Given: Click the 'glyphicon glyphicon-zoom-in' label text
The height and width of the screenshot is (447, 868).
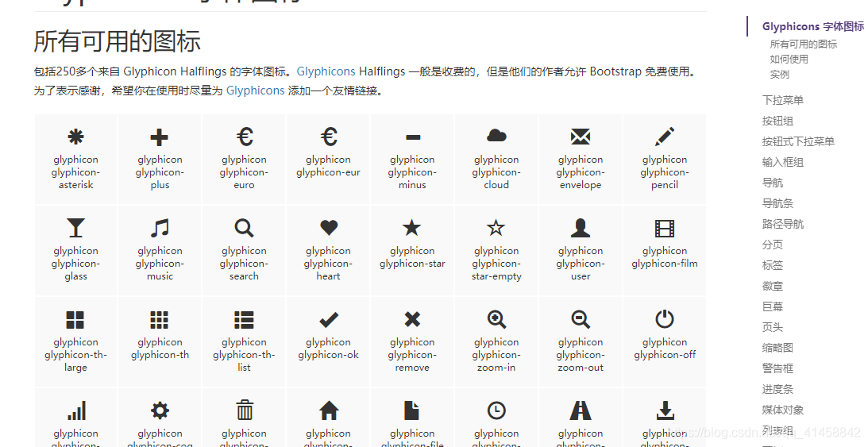Looking at the screenshot, I should [x=496, y=355].
